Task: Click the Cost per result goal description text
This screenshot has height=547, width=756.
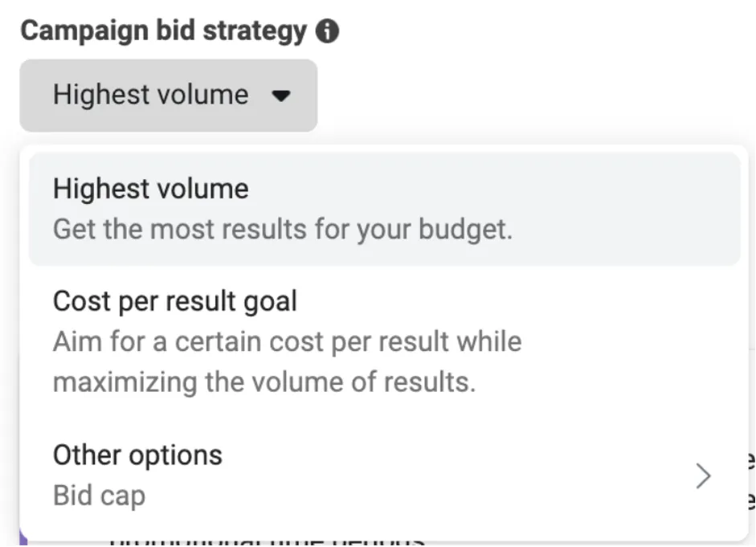Action: click(x=287, y=341)
